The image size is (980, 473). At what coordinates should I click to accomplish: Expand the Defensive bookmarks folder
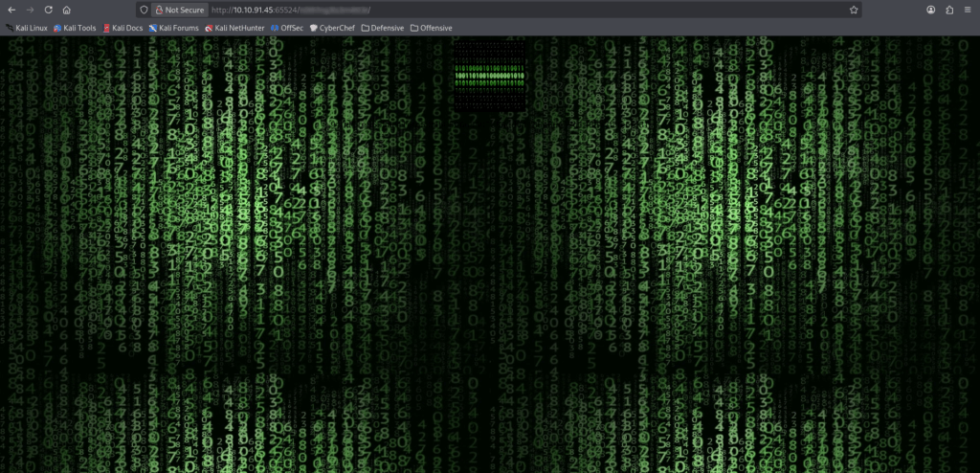point(382,28)
